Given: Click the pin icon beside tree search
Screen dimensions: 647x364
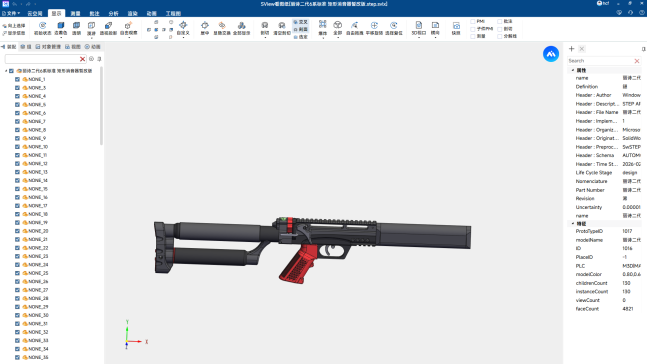Looking at the screenshot, I should point(99,59).
